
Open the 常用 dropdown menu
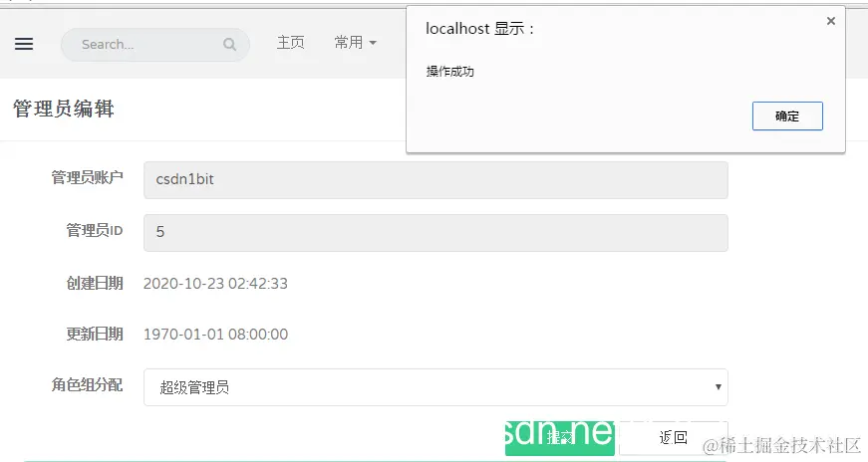pos(356,43)
